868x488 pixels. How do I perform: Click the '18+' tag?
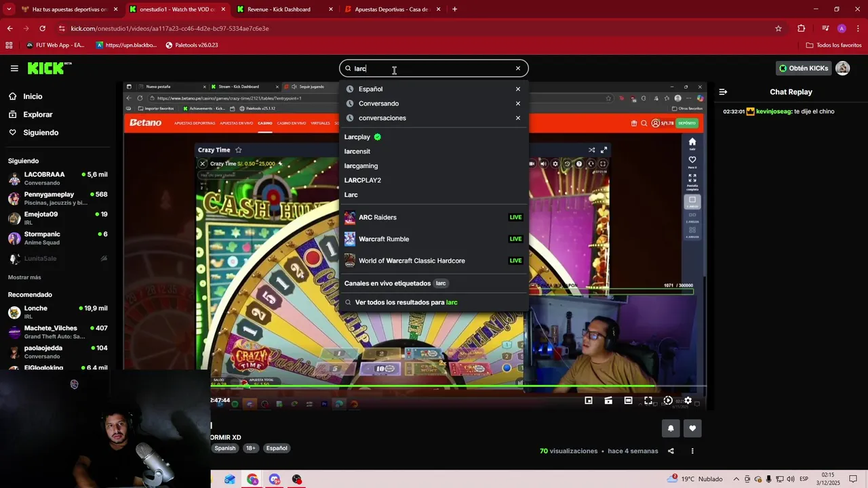click(251, 448)
